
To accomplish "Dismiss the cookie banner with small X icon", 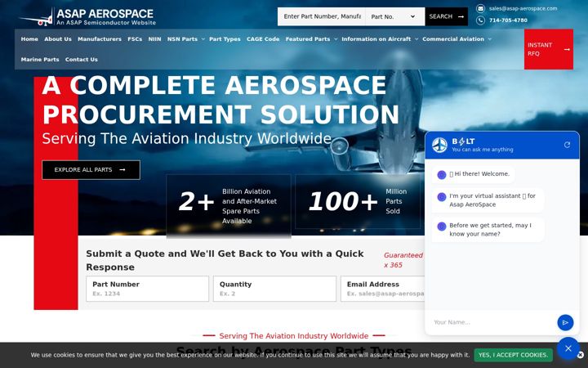I will point(581,355).
